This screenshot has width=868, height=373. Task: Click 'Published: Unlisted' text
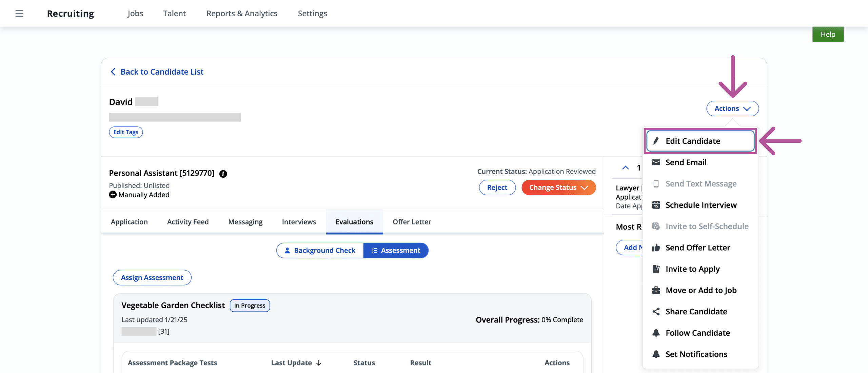(x=139, y=185)
